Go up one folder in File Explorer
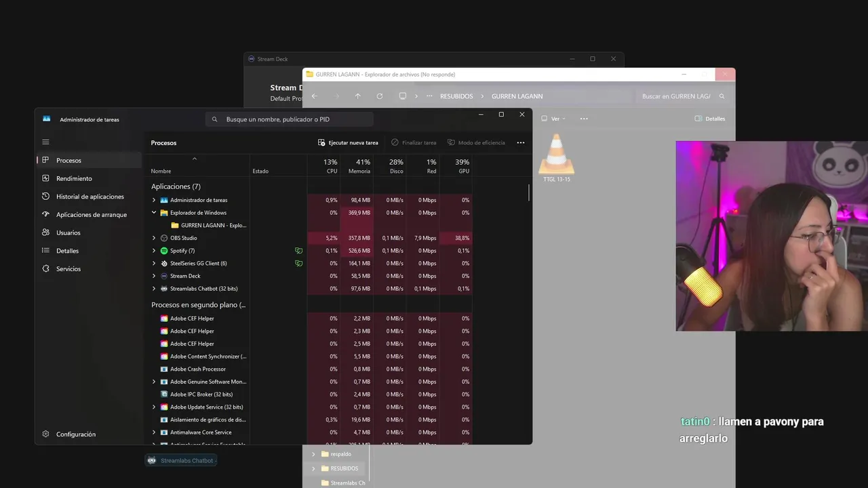Image resolution: width=868 pixels, height=488 pixels. [358, 96]
